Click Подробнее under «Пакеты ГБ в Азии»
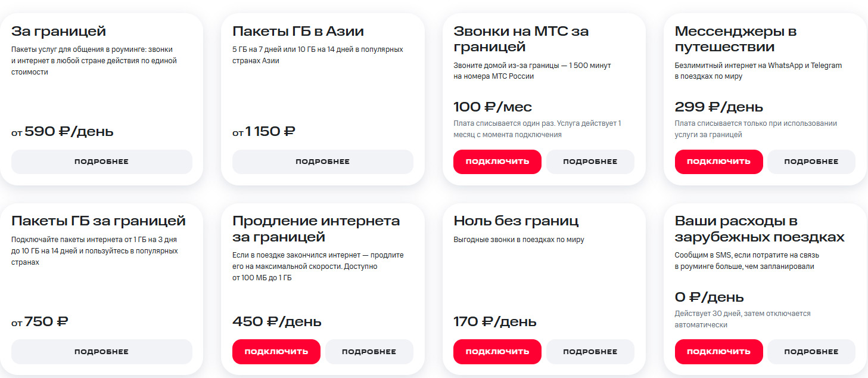The width and height of the screenshot is (868, 378). pos(322,162)
